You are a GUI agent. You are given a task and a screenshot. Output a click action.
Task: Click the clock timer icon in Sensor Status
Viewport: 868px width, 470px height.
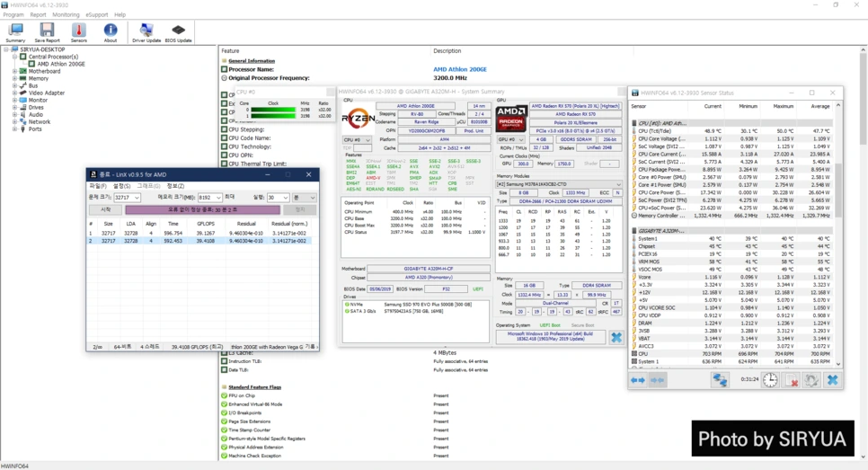770,380
